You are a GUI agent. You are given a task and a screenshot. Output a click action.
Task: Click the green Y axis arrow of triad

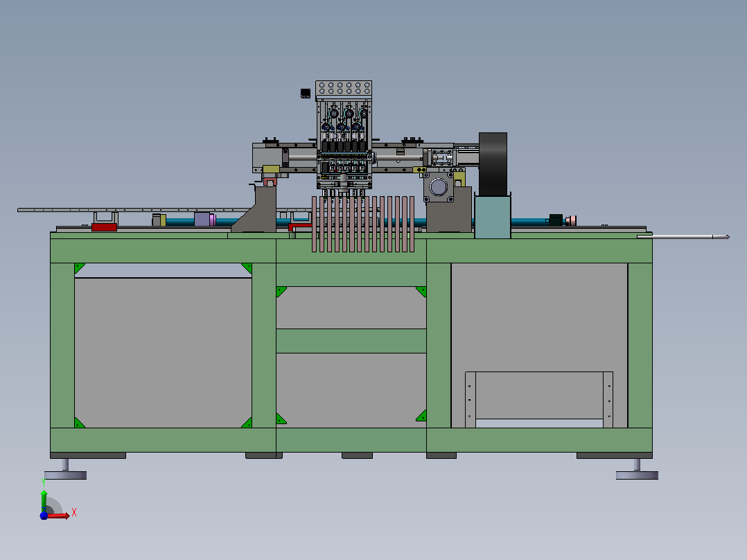(x=44, y=500)
